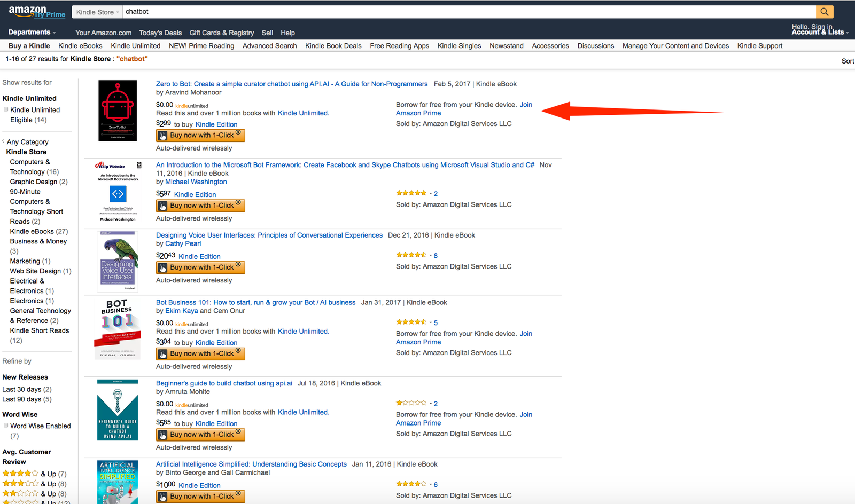
Task: Open the Help page
Action: coord(287,33)
